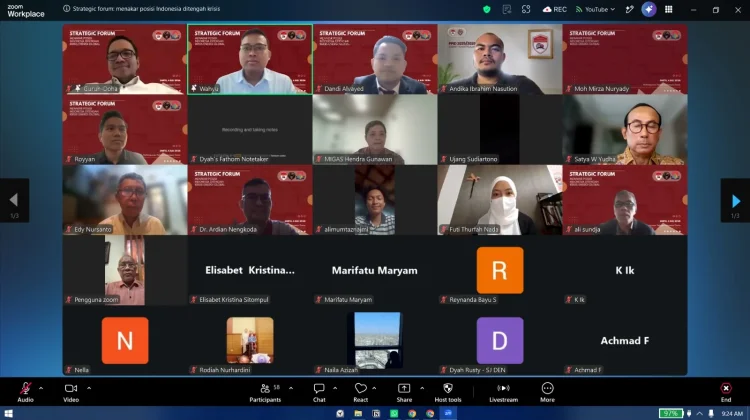
Task: Open the Livestream control
Action: click(503, 393)
